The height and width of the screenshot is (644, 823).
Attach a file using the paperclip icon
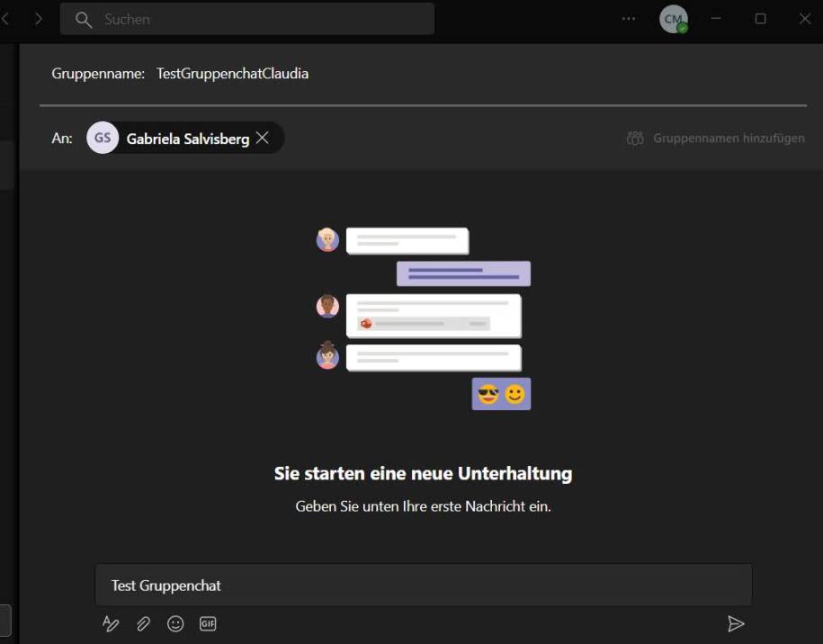143,623
